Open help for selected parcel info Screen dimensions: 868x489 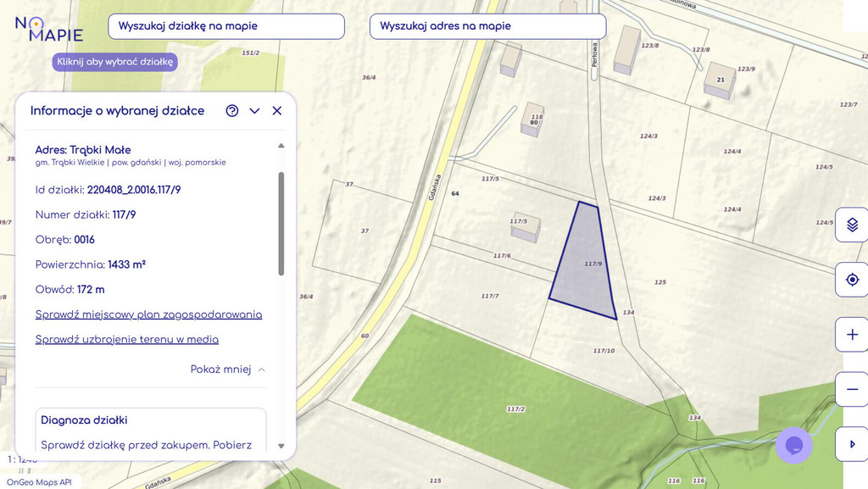pos(232,111)
